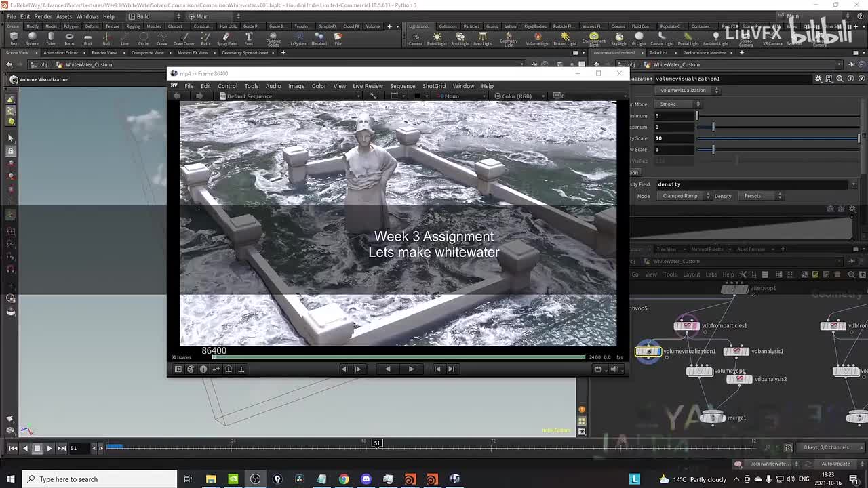This screenshot has height=488, width=868.
Task: Open Google Chrome from the taskbar
Action: tap(344, 479)
